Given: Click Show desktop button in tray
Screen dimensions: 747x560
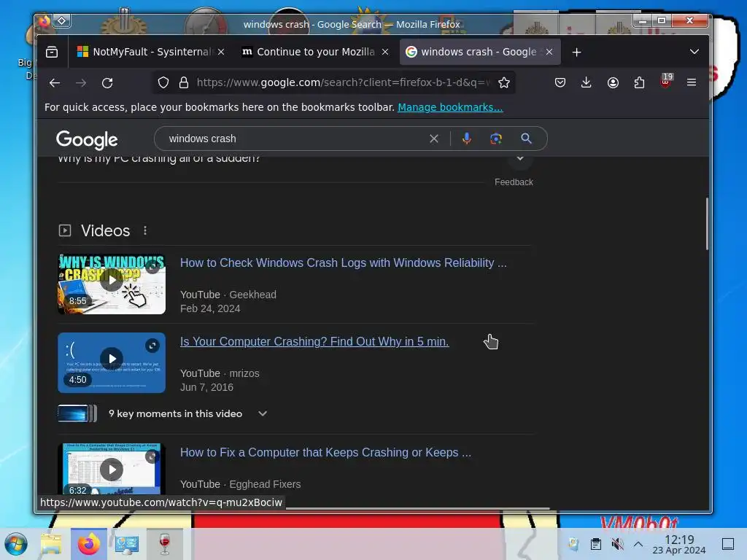Looking at the screenshot, I should [x=728, y=544].
